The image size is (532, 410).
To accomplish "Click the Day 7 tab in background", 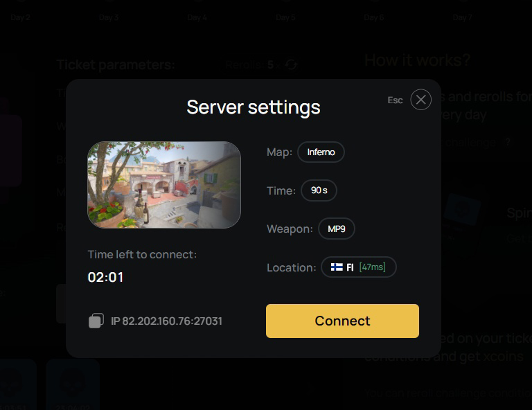I will tap(462, 17).
